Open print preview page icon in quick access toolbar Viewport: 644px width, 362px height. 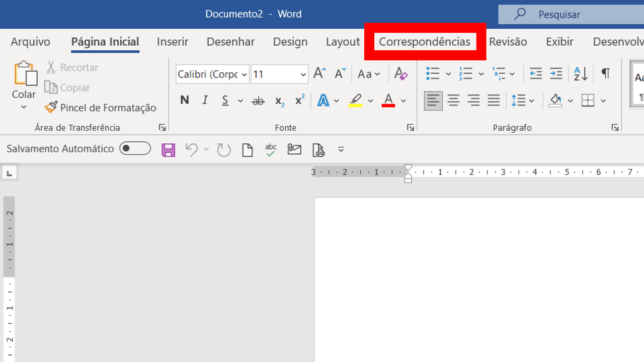(x=318, y=150)
